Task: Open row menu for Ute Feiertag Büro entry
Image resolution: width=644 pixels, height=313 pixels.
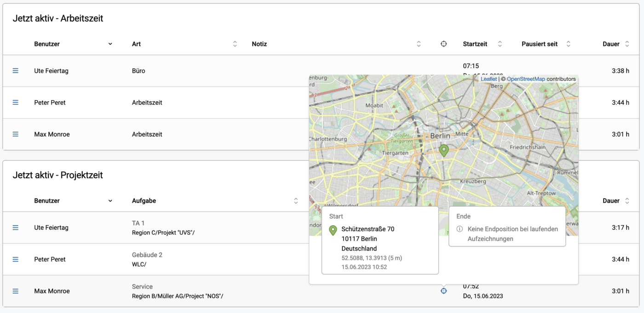Action: pyautogui.click(x=15, y=71)
